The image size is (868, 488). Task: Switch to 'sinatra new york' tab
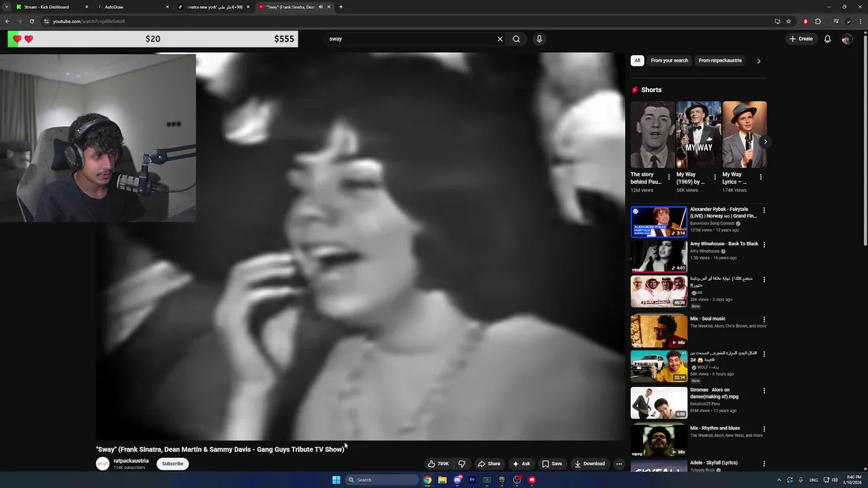pyautogui.click(x=215, y=7)
